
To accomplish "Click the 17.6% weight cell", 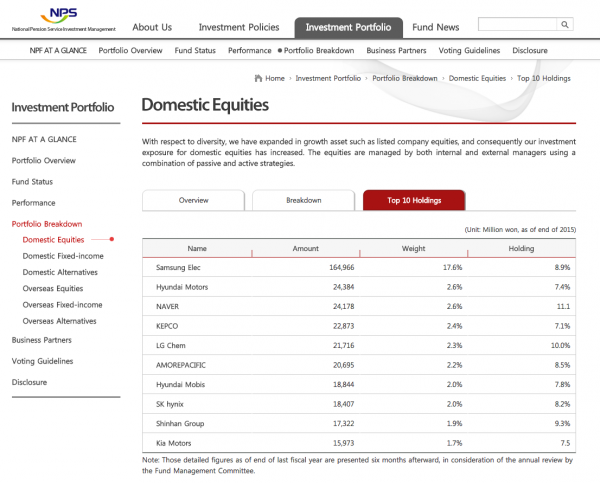I will (x=453, y=268).
